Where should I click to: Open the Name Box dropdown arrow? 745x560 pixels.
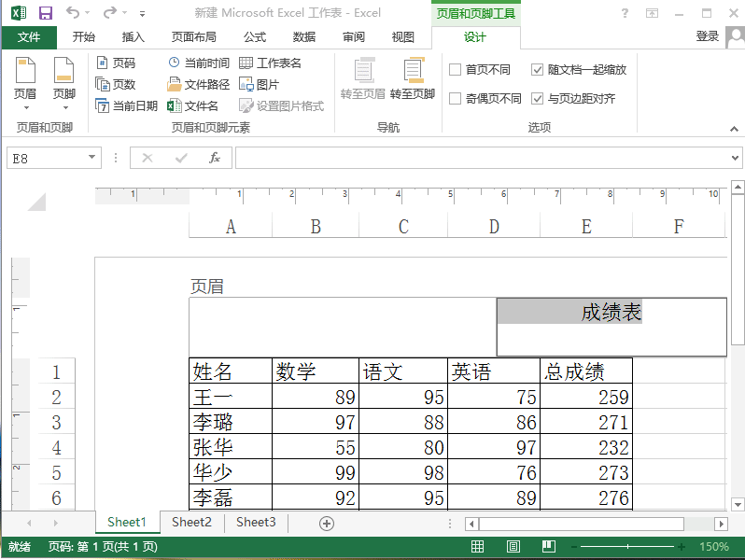[x=91, y=157]
